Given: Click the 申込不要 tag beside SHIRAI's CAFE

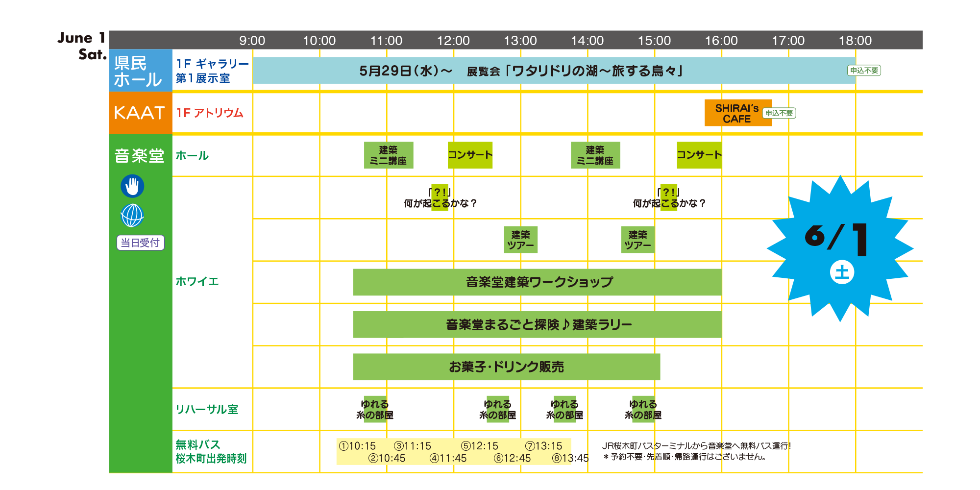Looking at the screenshot, I should [x=779, y=113].
